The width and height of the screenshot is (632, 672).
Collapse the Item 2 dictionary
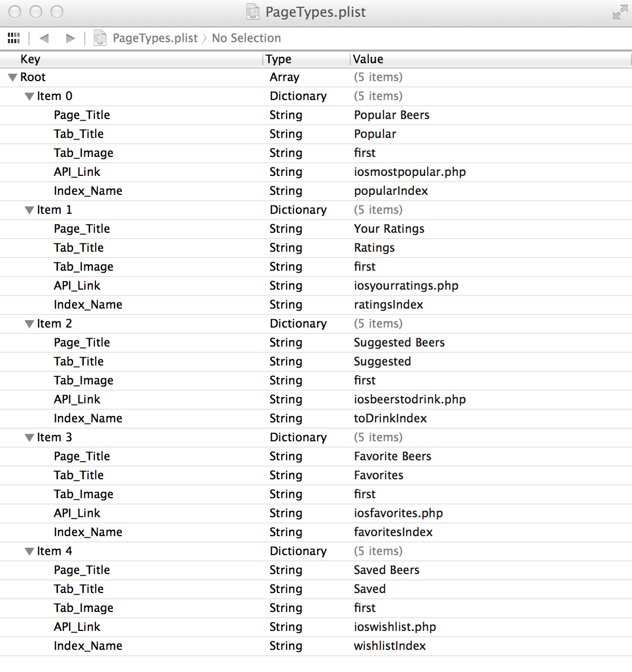pos(29,324)
